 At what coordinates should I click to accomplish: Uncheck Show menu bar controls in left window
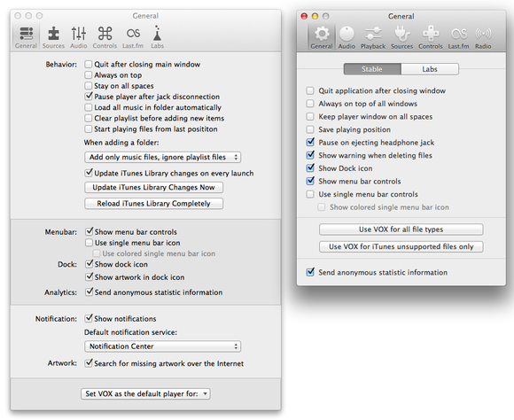tap(89, 231)
